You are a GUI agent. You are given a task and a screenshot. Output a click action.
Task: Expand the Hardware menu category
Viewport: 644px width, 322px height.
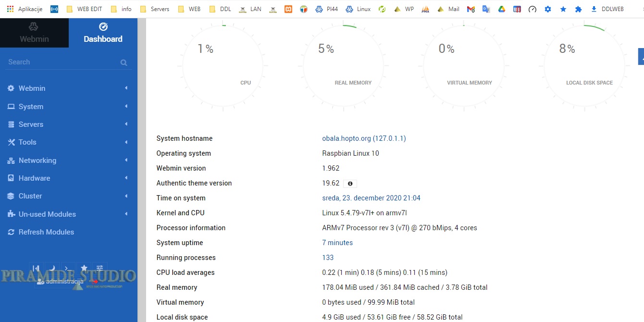click(69, 178)
